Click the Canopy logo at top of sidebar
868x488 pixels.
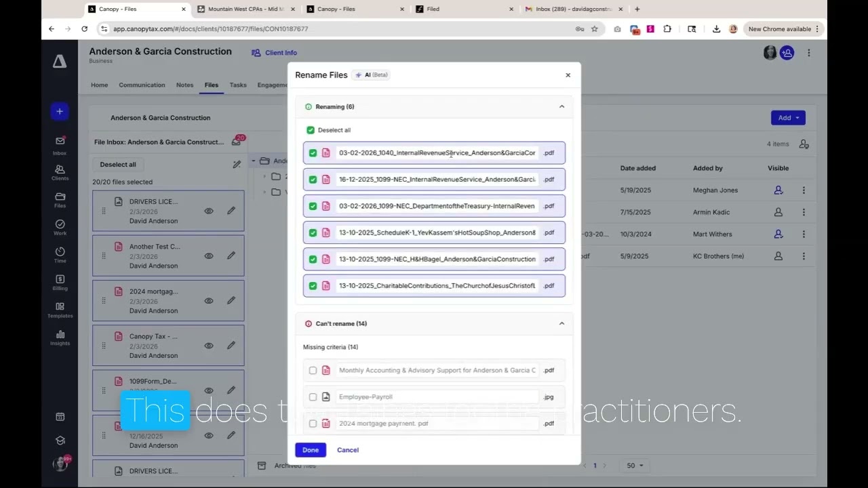[60, 62]
